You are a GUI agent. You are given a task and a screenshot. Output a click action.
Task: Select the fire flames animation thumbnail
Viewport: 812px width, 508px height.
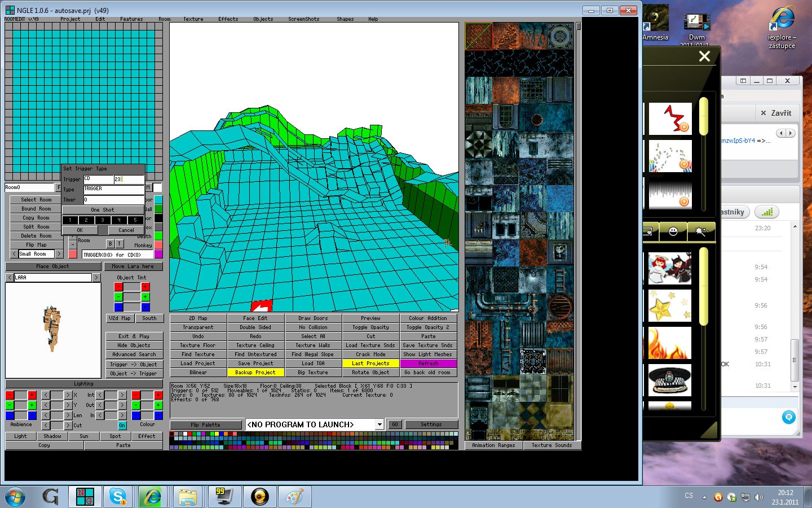coord(669,343)
